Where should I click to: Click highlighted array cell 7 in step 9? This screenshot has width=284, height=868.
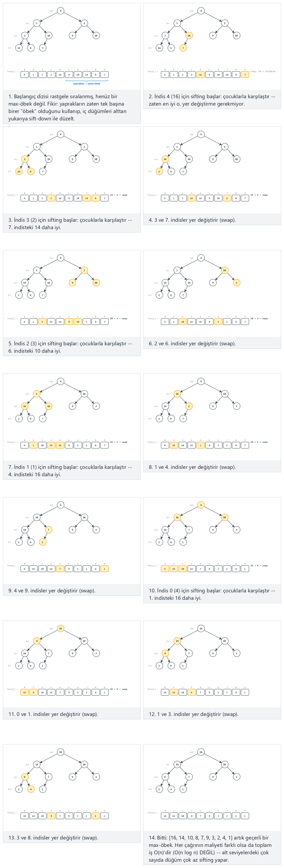pos(60,569)
